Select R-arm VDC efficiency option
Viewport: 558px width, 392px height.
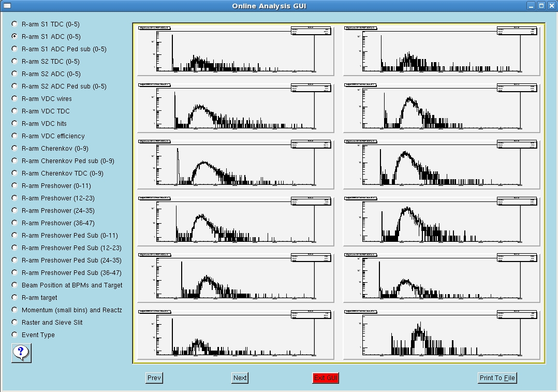(x=48, y=136)
